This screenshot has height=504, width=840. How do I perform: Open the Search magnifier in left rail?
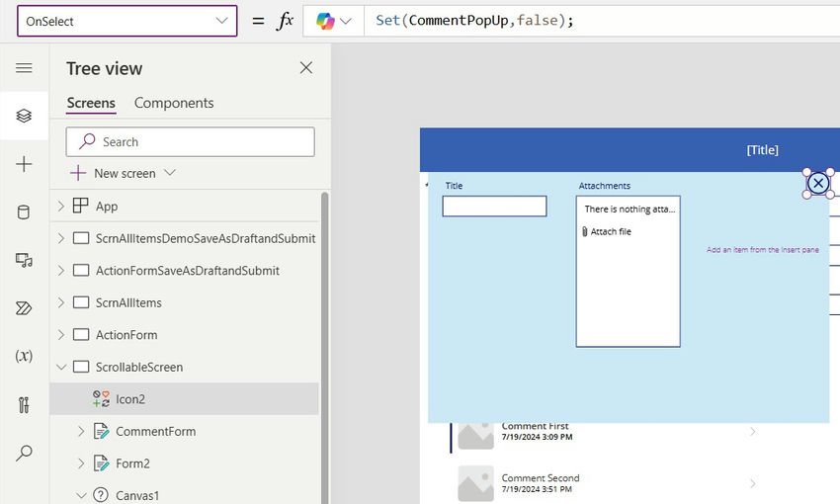24,454
